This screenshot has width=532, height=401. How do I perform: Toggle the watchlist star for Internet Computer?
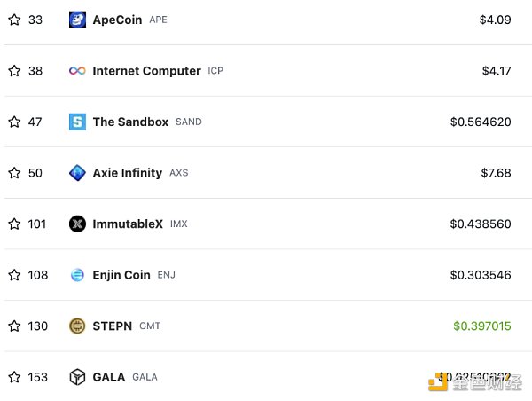coord(14,71)
